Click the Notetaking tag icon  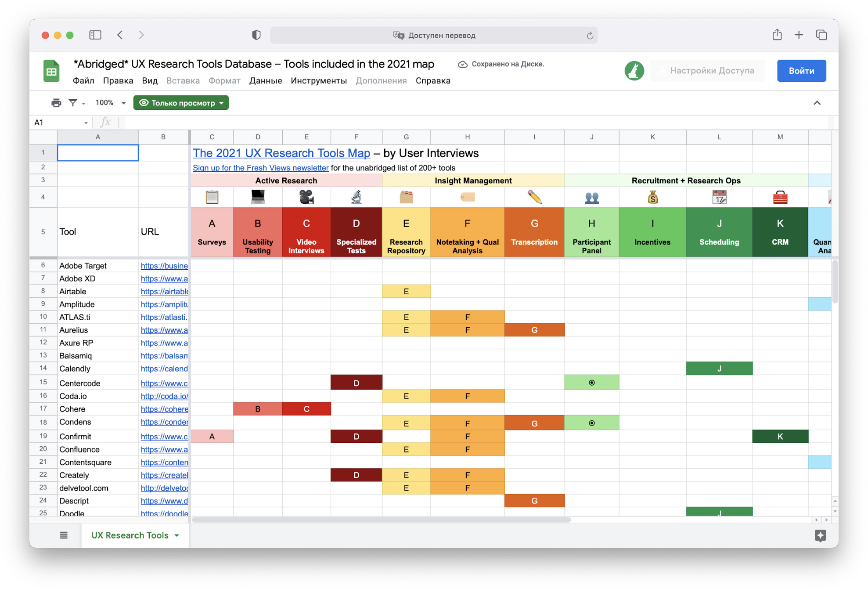[x=467, y=197]
